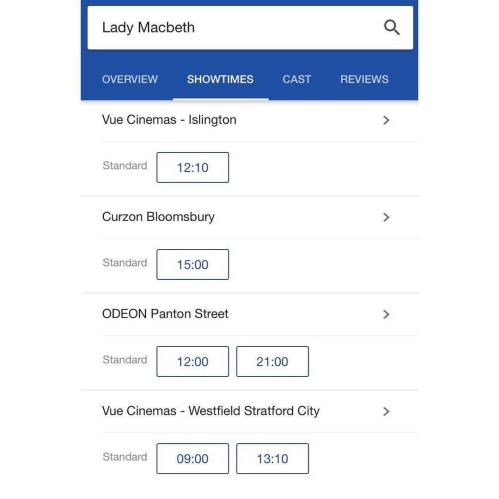Open Vue Cinemas - Islington listing
This screenshot has width=499, height=499.
pyautogui.click(x=169, y=120)
